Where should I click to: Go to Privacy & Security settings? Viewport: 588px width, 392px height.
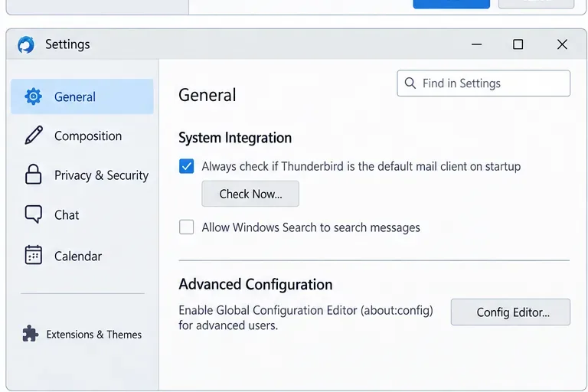click(x=82, y=175)
